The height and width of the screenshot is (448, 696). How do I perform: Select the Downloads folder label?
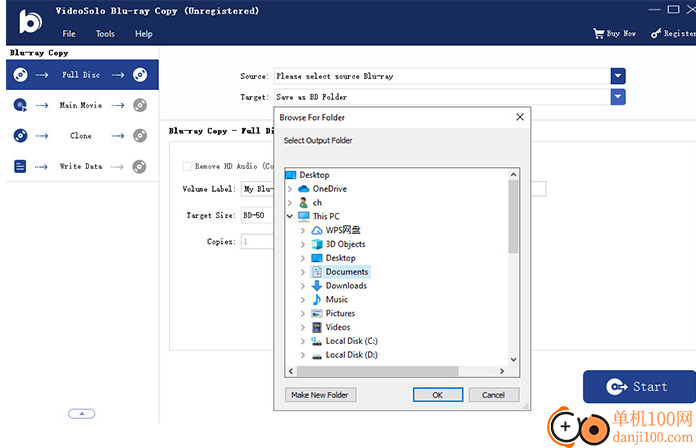tap(346, 285)
